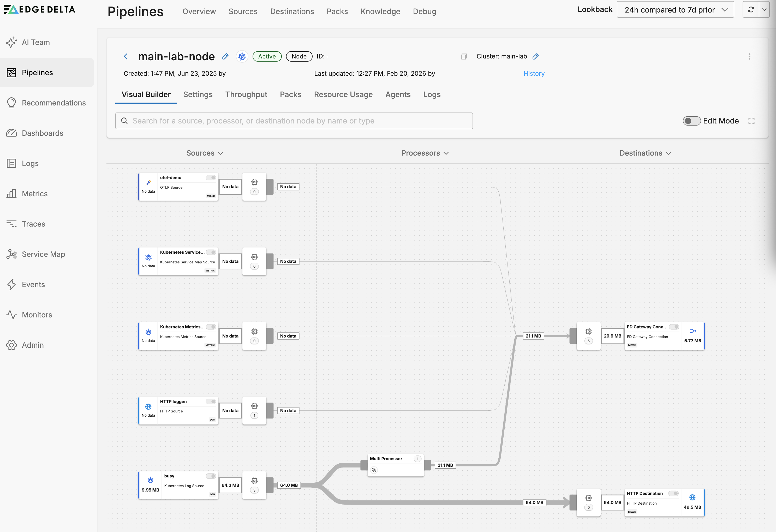
Task: Click the pencil icon beside main-lab-node
Action: [x=225, y=56]
